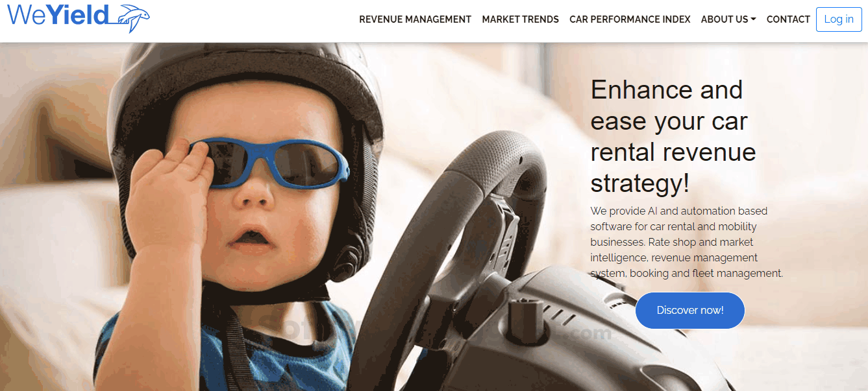Screen dimensions: 868x391
Task: Click the AI and automation software description paragraph
Action: pos(687,242)
